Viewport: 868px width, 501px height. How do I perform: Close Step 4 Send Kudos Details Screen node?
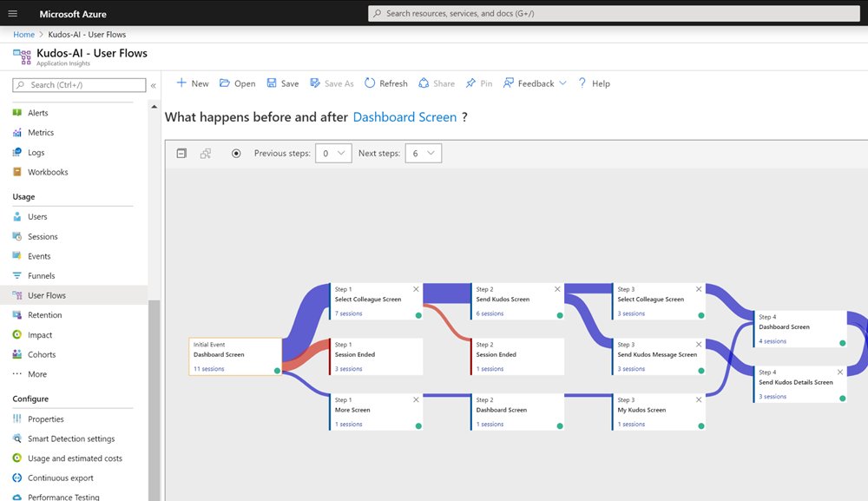click(840, 372)
